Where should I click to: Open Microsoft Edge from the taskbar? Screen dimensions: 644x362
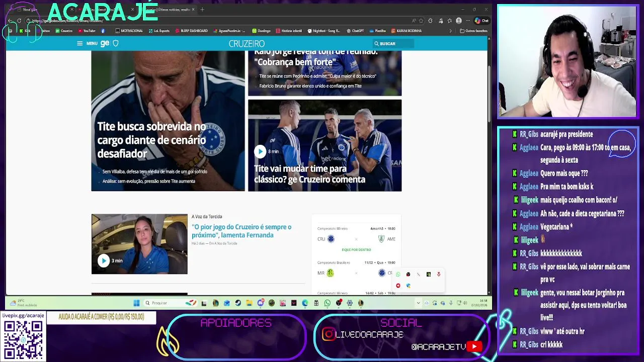(305, 303)
